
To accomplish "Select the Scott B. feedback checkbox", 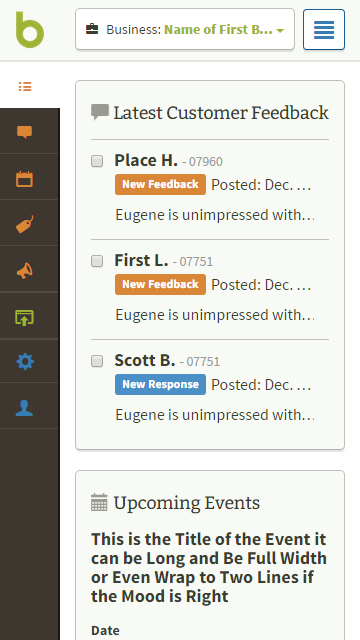I will click(97, 361).
